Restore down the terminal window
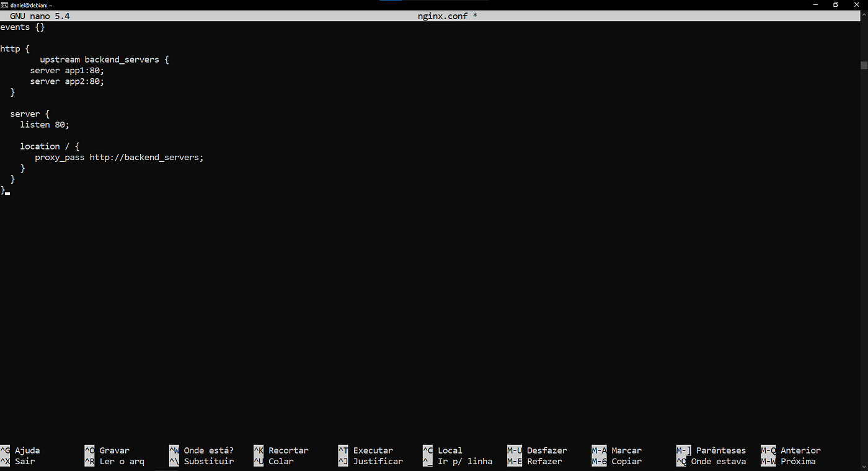Image resolution: width=868 pixels, height=471 pixels. (x=836, y=4)
